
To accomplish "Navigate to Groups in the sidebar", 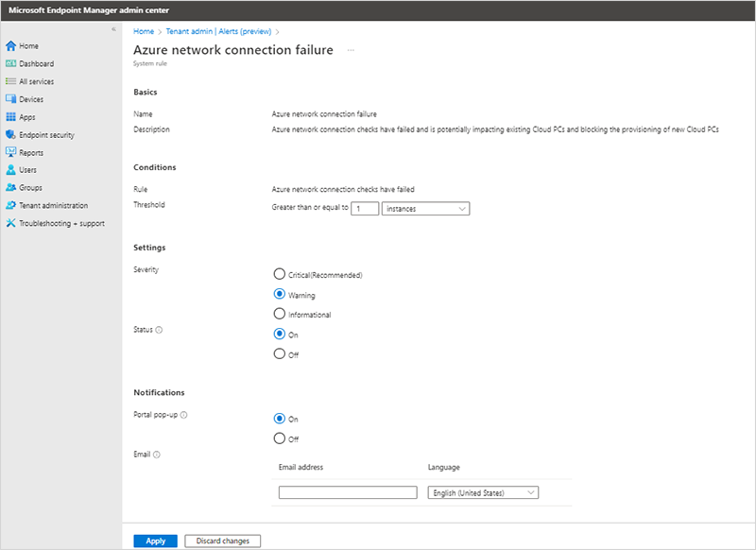I will (x=32, y=188).
